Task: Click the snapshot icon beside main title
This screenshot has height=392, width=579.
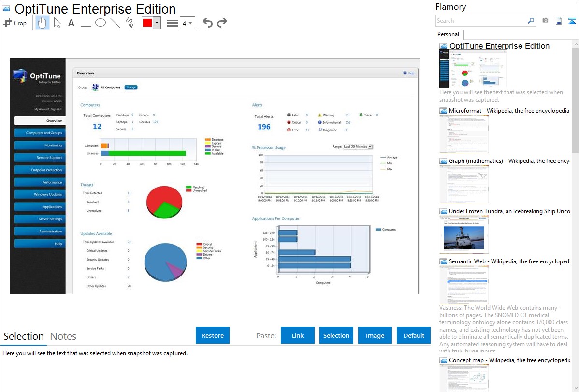Action: 6,9
